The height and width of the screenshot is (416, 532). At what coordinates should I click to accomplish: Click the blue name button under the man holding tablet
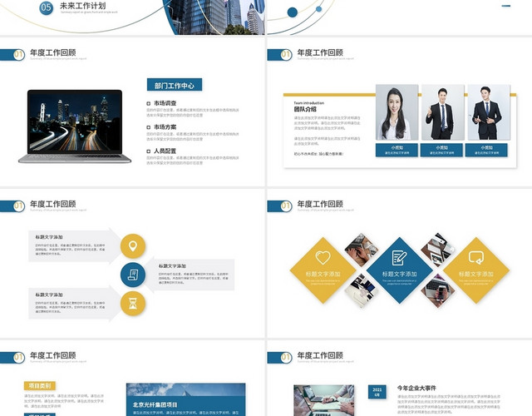[x=486, y=150]
